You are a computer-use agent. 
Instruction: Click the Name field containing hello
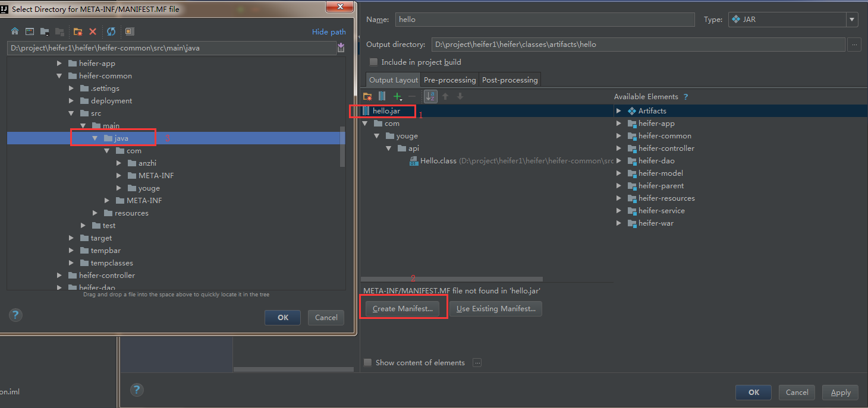pyautogui.click(x=545, y=20)
